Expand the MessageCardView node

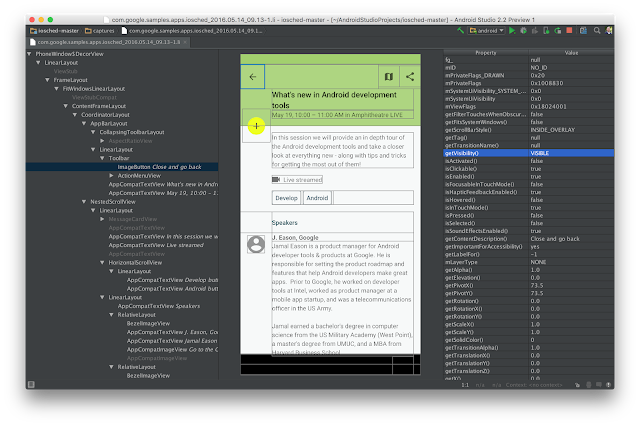(x=102, y=219)
